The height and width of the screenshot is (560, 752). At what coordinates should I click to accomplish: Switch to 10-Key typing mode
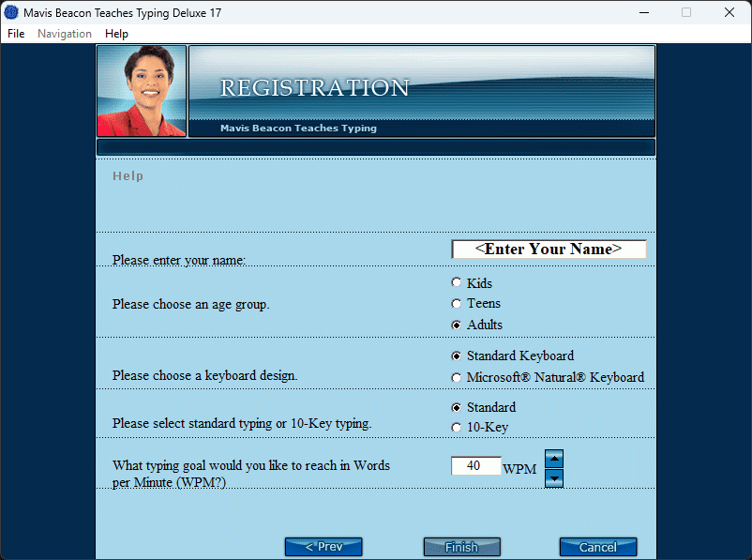click(x=457, y=428)
